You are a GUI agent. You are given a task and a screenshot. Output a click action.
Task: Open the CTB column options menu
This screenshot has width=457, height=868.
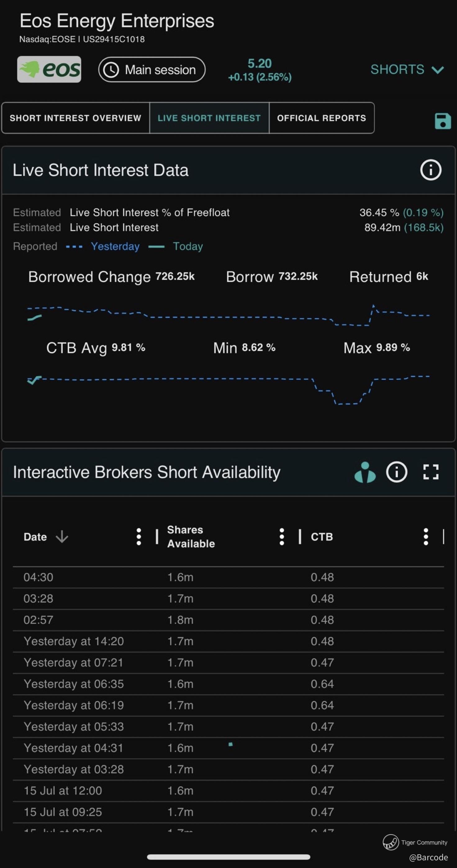[426, 536]
